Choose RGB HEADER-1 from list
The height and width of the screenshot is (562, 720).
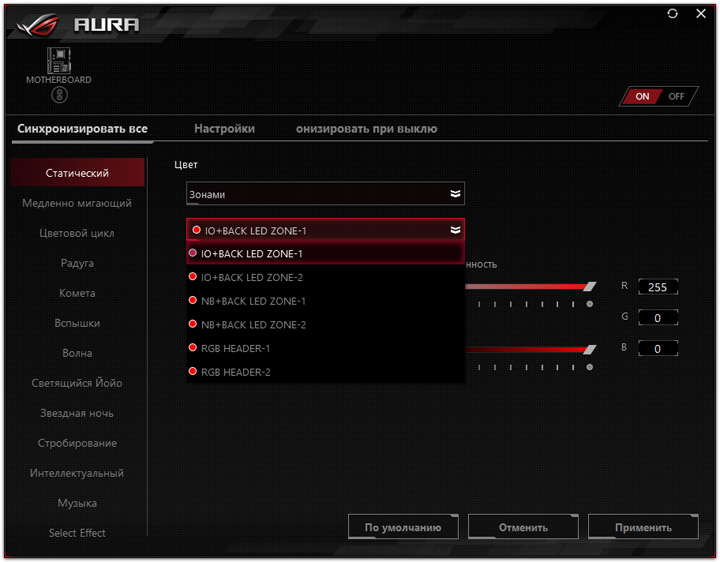[x=325, y=348]
